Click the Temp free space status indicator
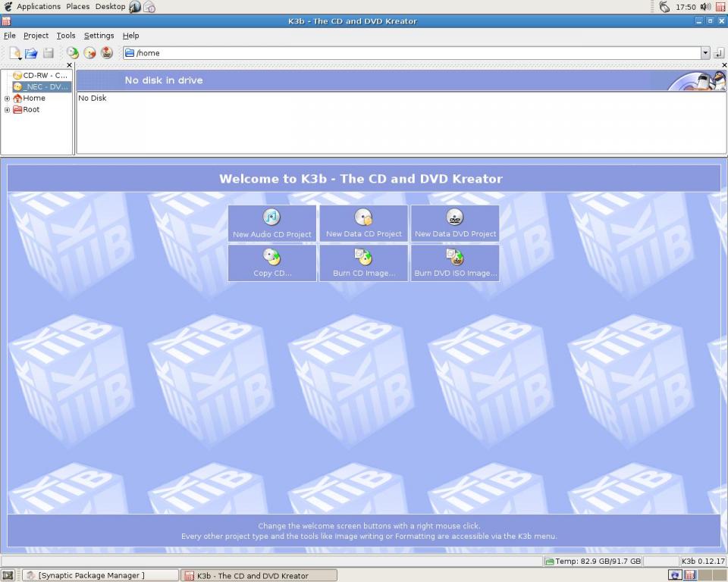728x582 pixels. [x=593, y=561]
